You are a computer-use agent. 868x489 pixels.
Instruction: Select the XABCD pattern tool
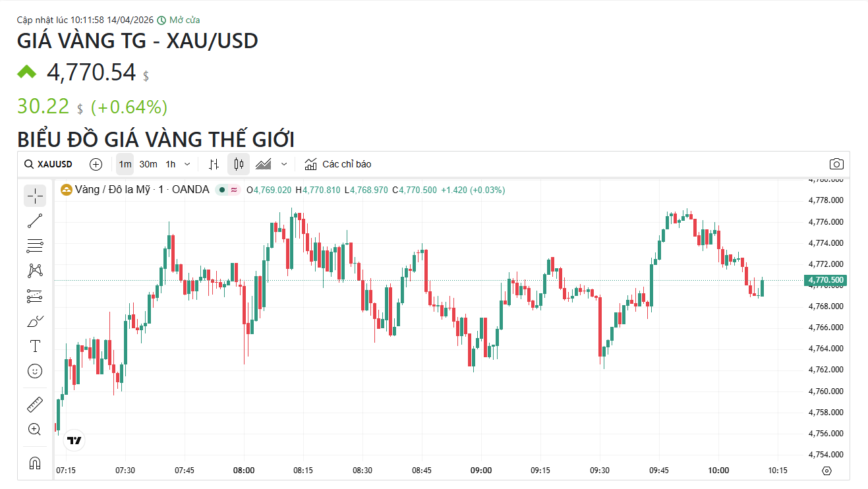tap(35, 270)
